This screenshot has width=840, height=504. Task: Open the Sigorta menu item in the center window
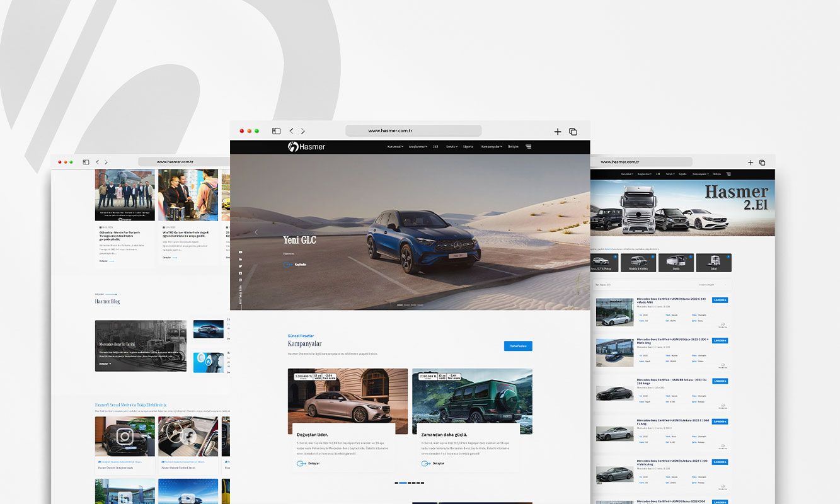468,147
